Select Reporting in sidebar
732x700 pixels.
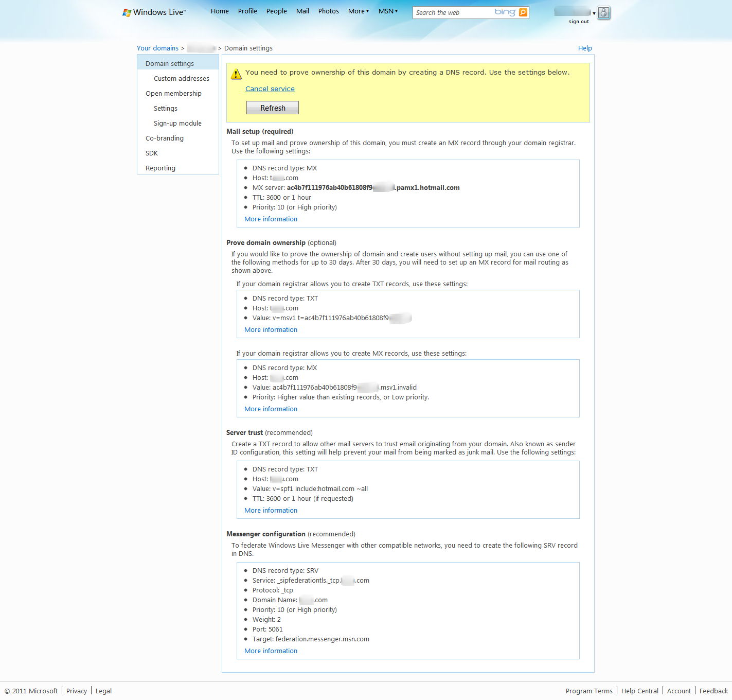coord(160,168)
